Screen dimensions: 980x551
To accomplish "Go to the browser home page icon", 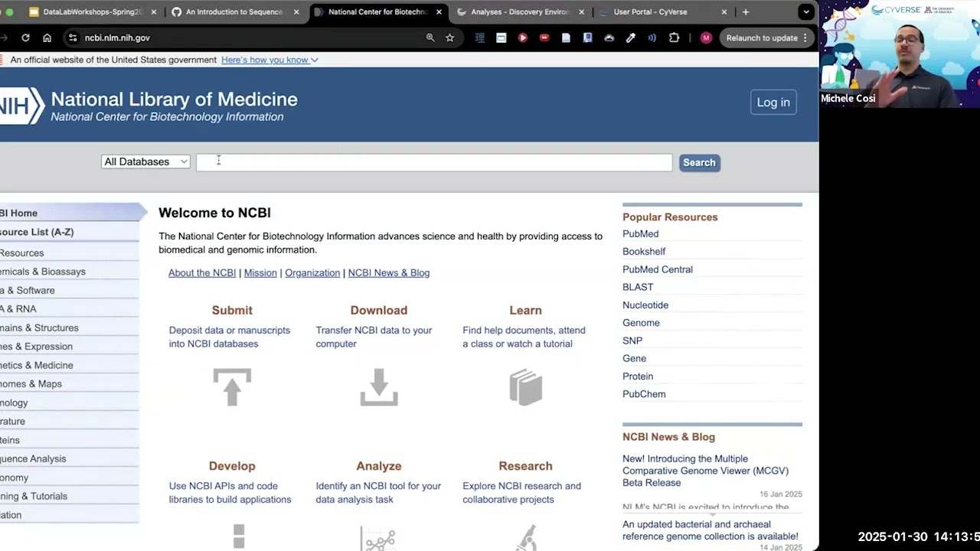I will click(x=47, y=37).
